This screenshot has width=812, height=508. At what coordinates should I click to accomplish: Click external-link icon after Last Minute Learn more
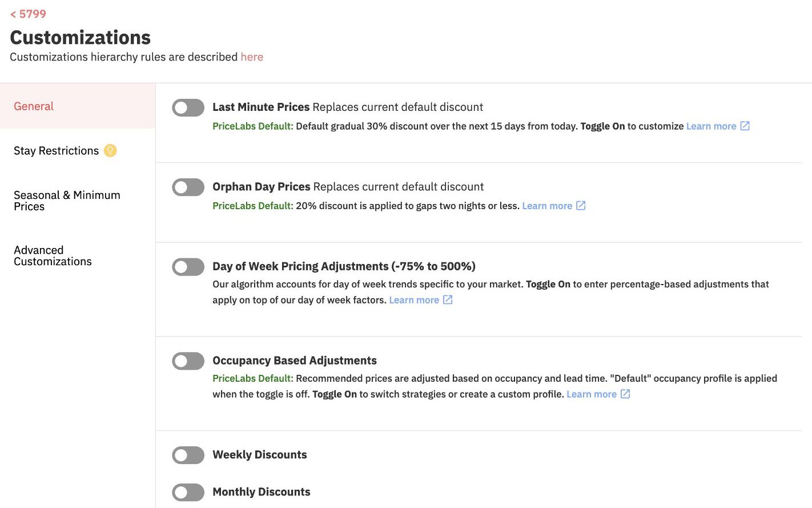745,126
